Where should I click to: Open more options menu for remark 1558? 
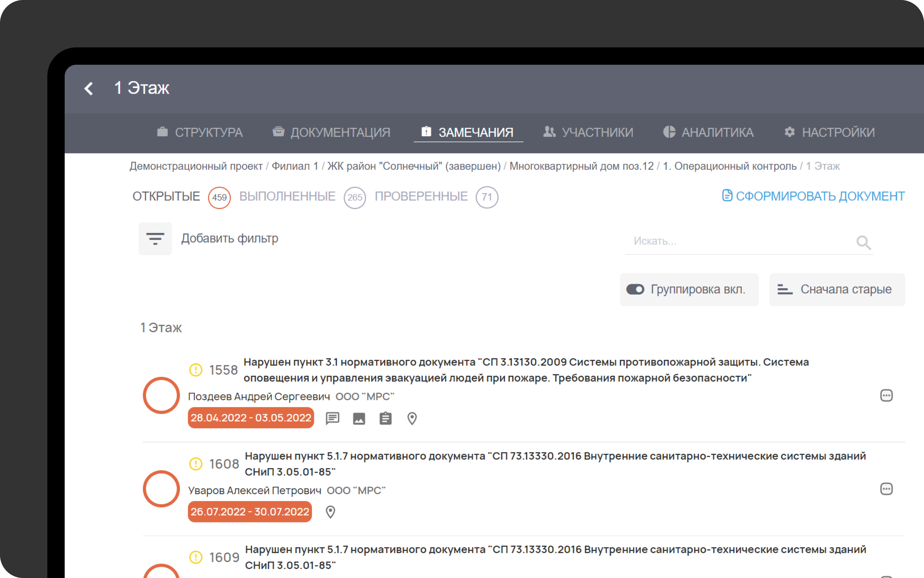[886, 395]
